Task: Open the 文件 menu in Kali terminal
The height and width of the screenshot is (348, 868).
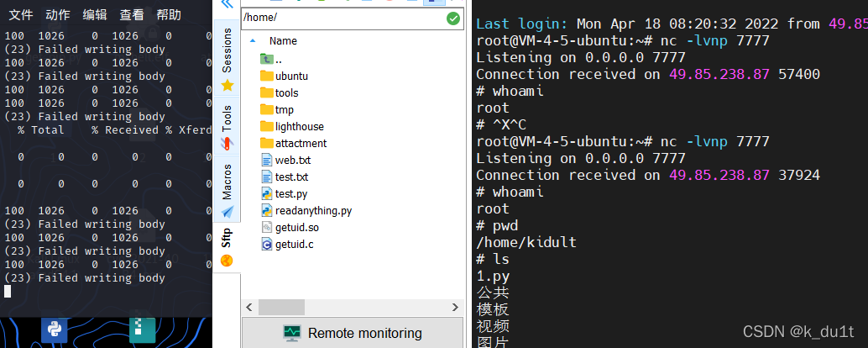Action: [x=20, y=15]
